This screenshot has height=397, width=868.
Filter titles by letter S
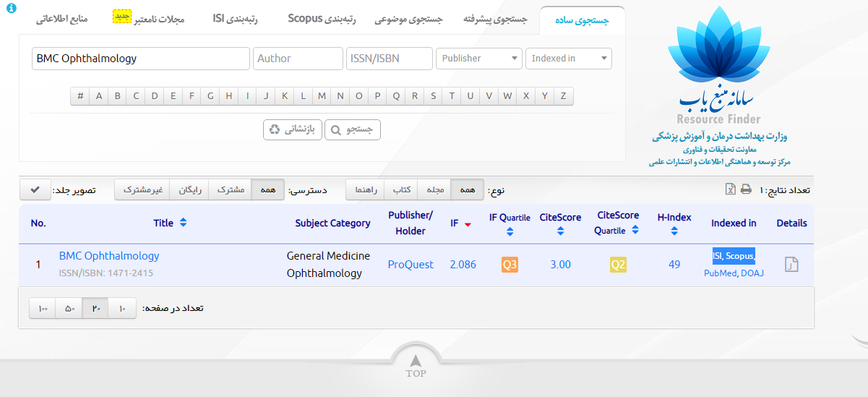tap(433, 96)
